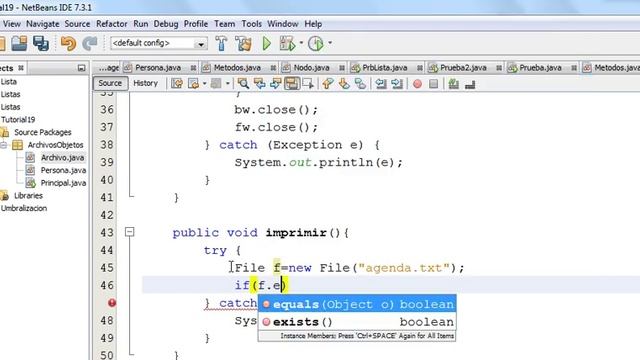Click the editor Back navigation icon
This screenshot has height=360, width=640.
(193, 84)
